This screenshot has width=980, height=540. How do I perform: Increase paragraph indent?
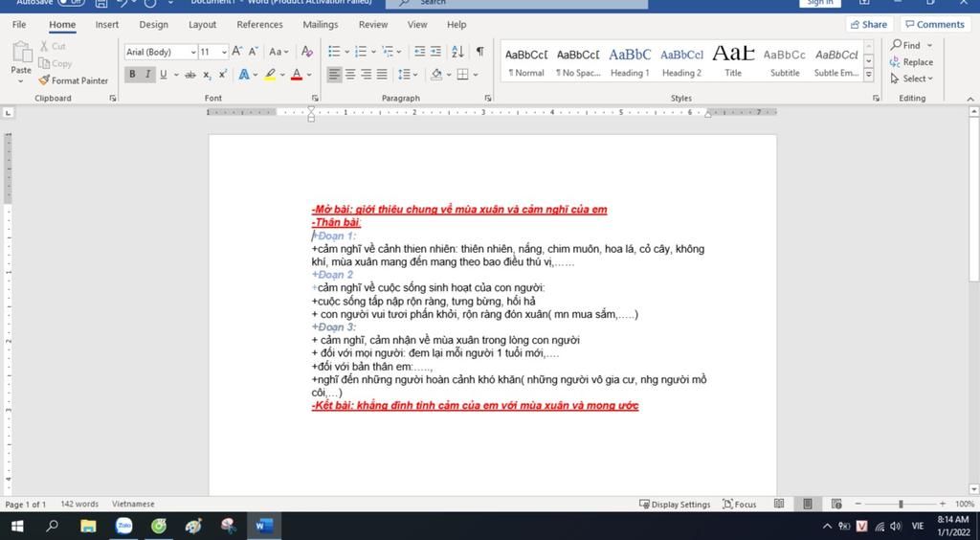435,52
